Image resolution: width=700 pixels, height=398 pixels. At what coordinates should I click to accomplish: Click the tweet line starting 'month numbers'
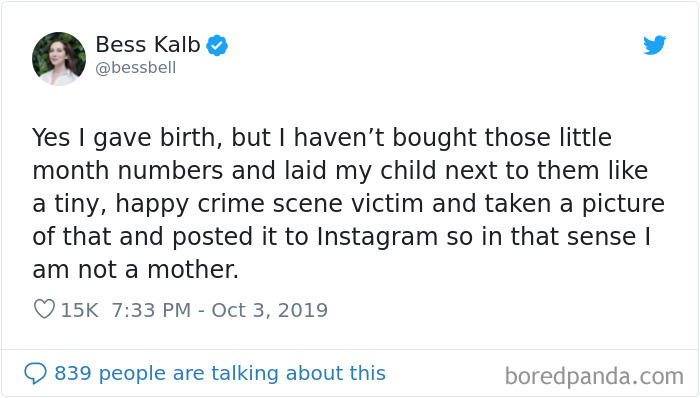(340, 170)
